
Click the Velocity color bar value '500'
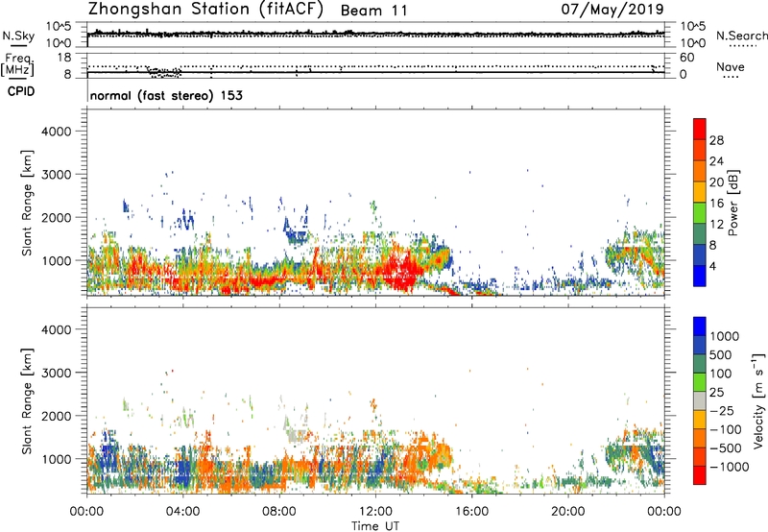[721, 355]
